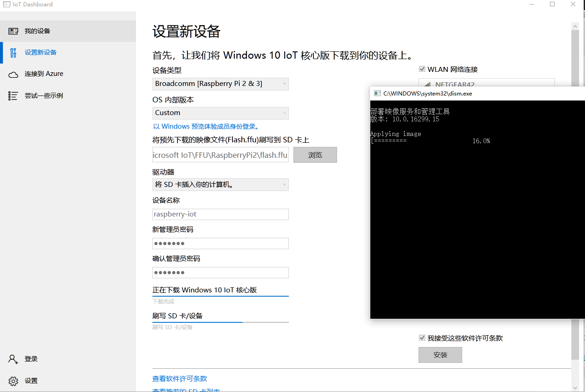Click the flash.ffu file path field
The height and width of the screenshot is (392, 585).
pos(220,155)
